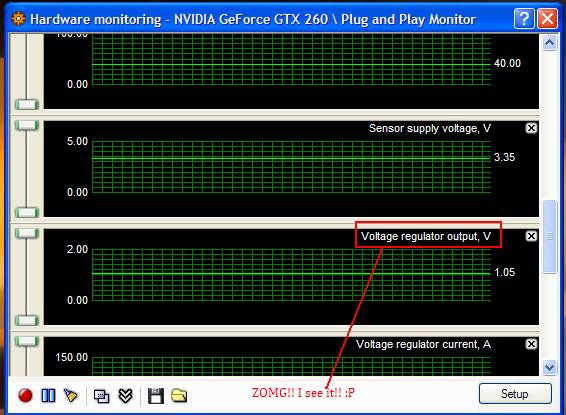This screenshot has height=415, width=566.
Task: Save the log using the floppy disk icon
Action: pos(156,396)
